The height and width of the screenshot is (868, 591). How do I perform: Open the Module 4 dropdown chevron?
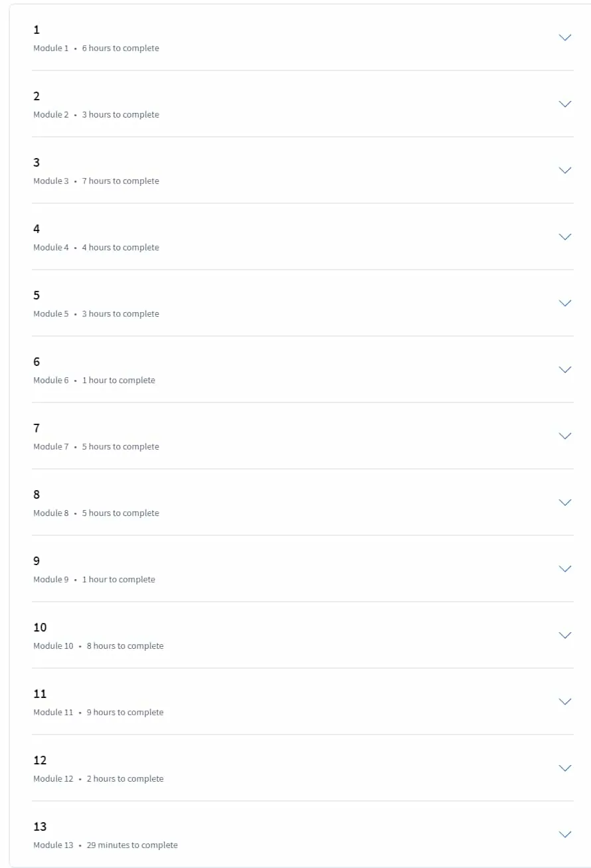coord(565,237)
